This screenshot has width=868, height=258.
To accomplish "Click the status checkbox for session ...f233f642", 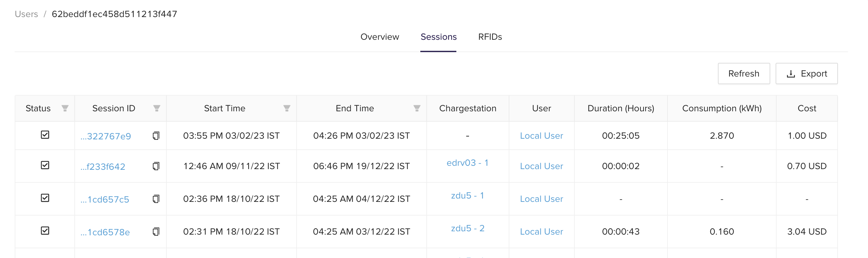I will [45, 165].
